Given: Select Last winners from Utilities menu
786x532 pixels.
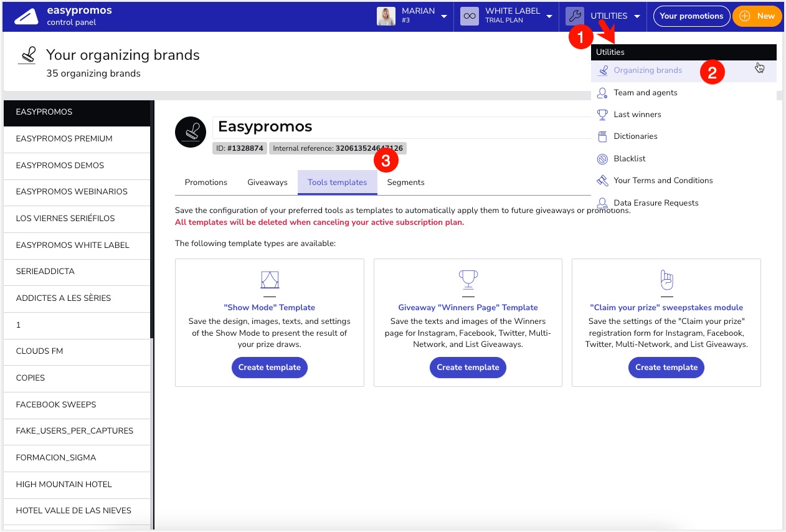Looking at the screenshot, I should coord(684,115).
